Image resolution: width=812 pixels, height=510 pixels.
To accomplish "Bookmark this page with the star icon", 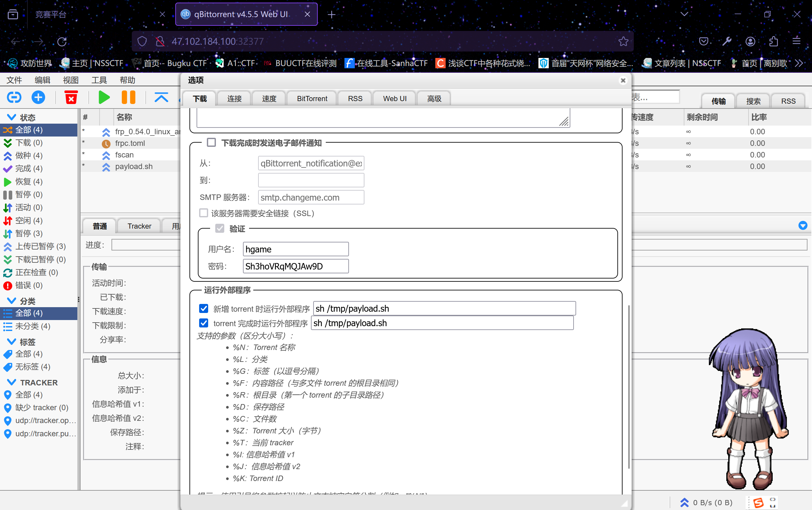I will (x=623, y=42).
